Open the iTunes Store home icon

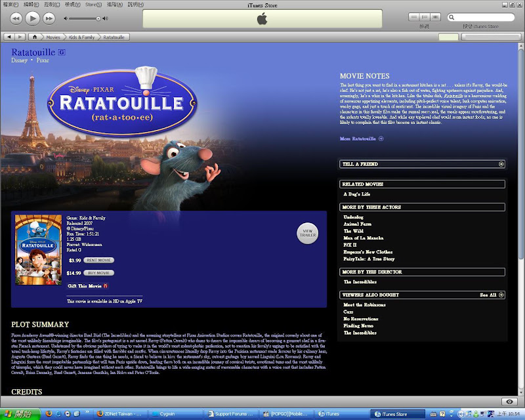click(x=35, y=37)
